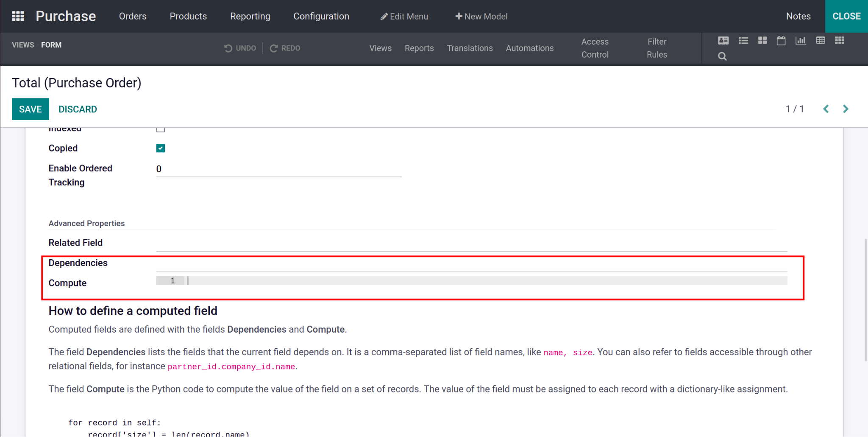
Task: Open the apps grid home menu
Action: 18,16
